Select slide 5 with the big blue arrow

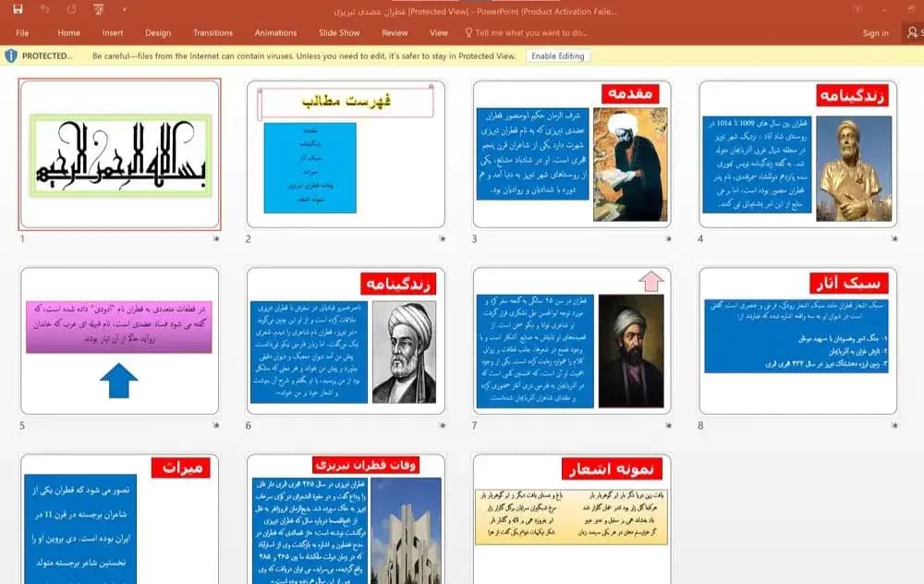click(119, 341)
